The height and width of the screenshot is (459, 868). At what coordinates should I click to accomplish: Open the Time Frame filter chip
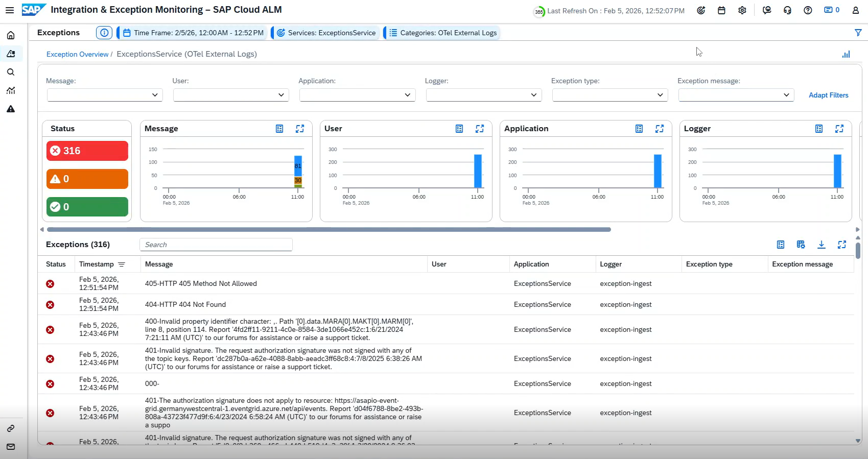coord(193,33)
